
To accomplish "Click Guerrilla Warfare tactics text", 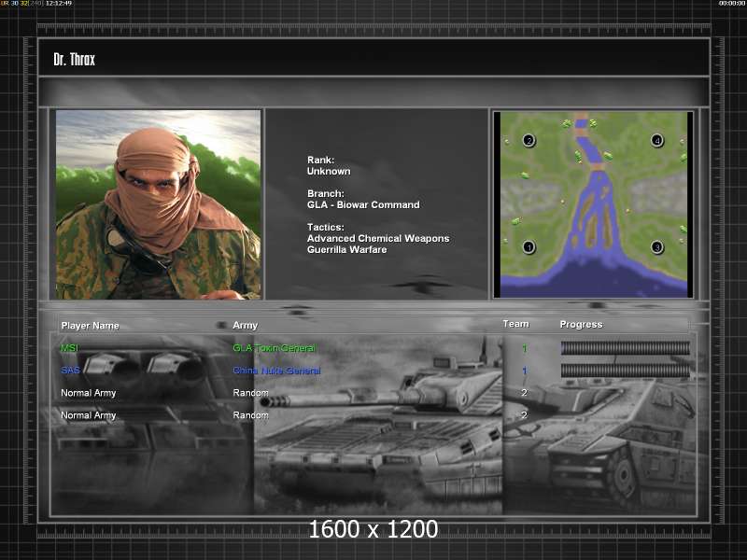I will pos(346,249).
